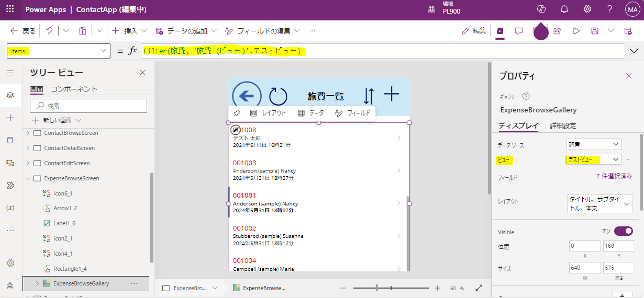Screen dimensions: 644x298
Task: Open the Variables (x) icon in sidebar
Action: pos(10,208)
